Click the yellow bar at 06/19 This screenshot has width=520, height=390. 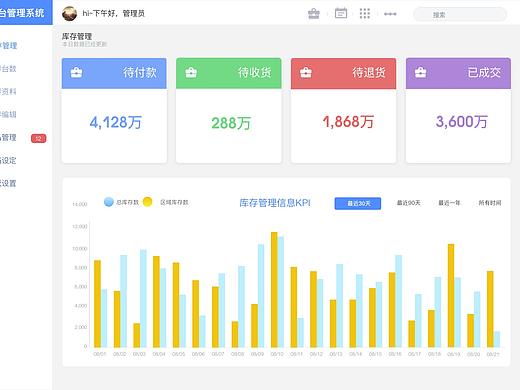point(451,296)
